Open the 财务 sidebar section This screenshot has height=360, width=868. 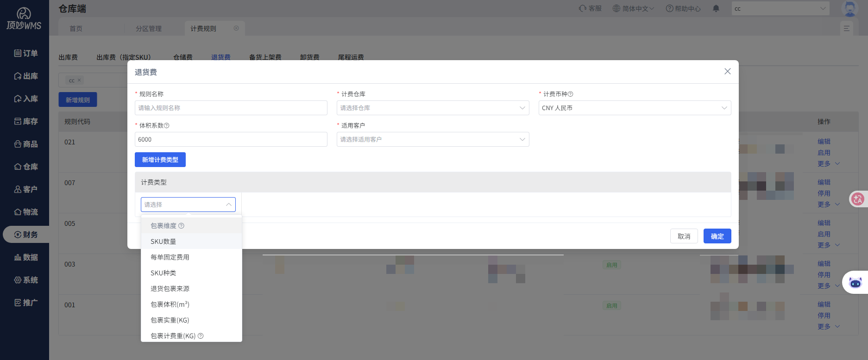[x=26, y=235]
